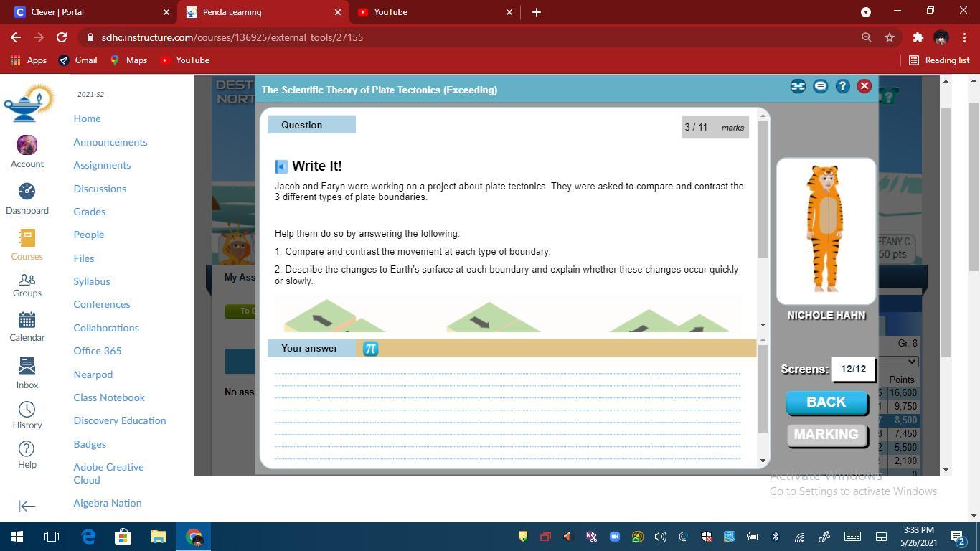Bookmark this page with star icon

click(x=890, y=37)
